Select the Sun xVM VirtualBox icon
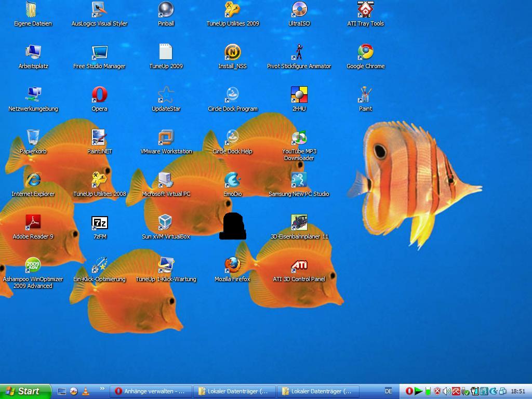Screen dimensions: 532x399 pos(166,222)
